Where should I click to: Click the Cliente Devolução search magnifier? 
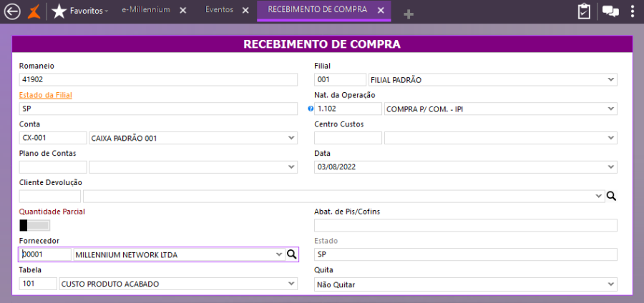pos(611,196)
